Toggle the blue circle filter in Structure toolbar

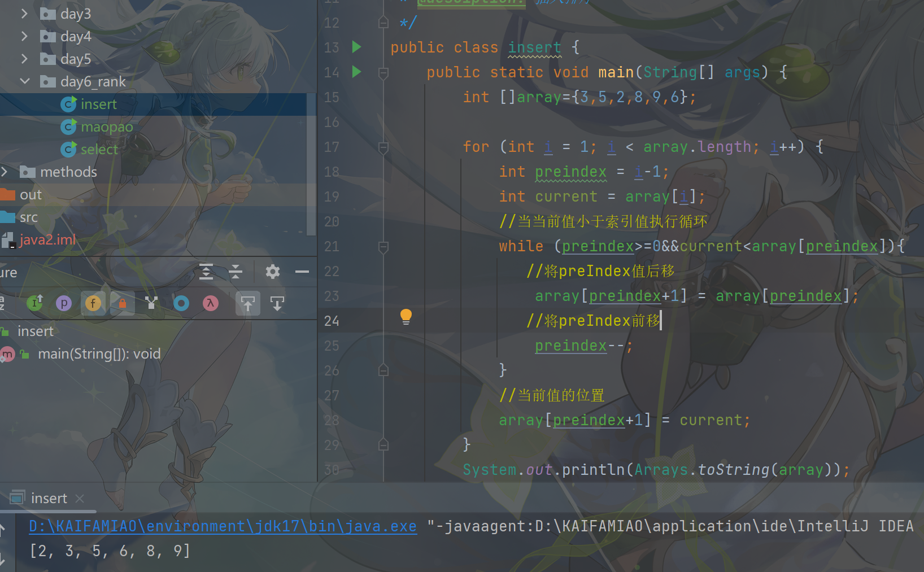(181, 303)
